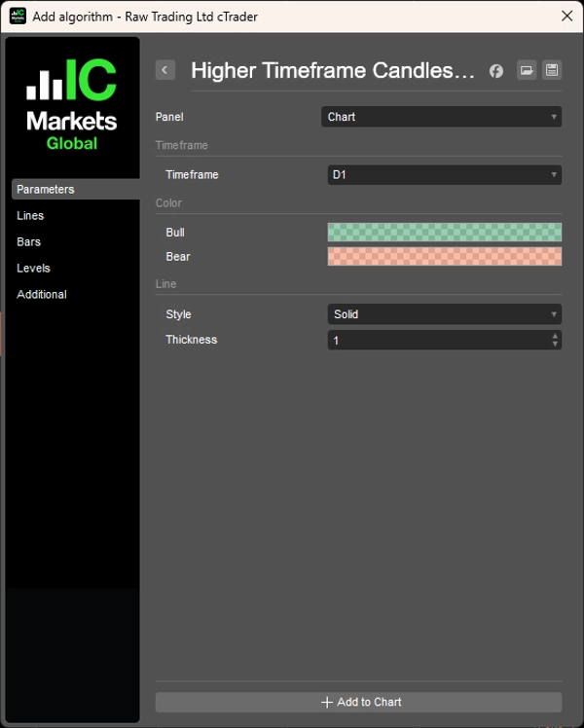Increase Thickness with the up arrow
This screenshot has width=584, height=728.
click(555, 336)
